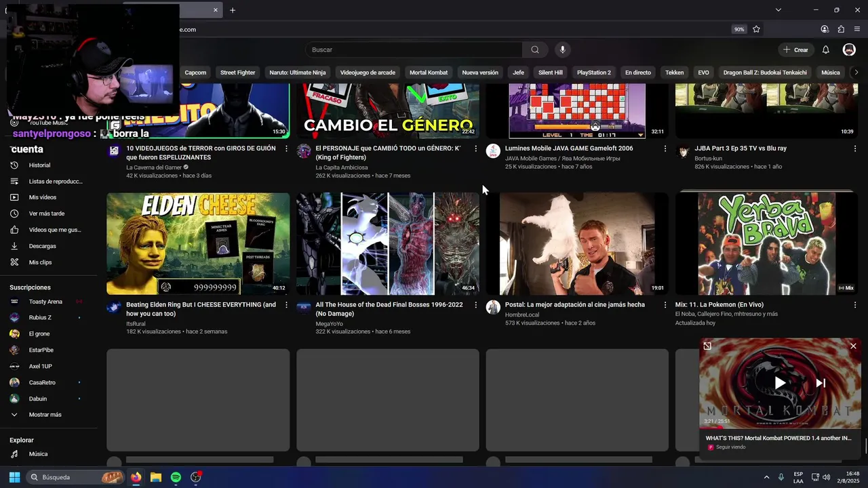This screenshot has width=868, height=488.
Task: Play the Mortal Kombat miniplayer video
Action: 780,383
